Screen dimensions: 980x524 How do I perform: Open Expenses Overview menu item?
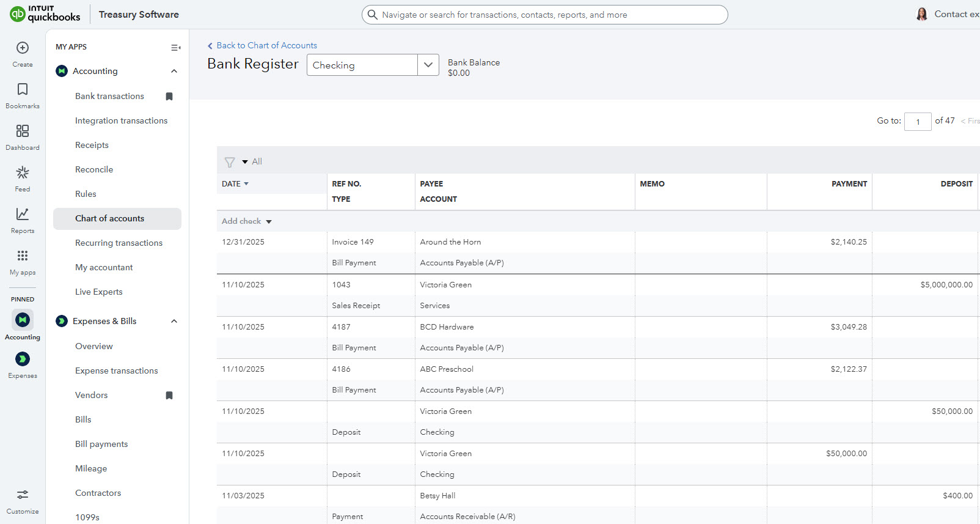point(94,346)
